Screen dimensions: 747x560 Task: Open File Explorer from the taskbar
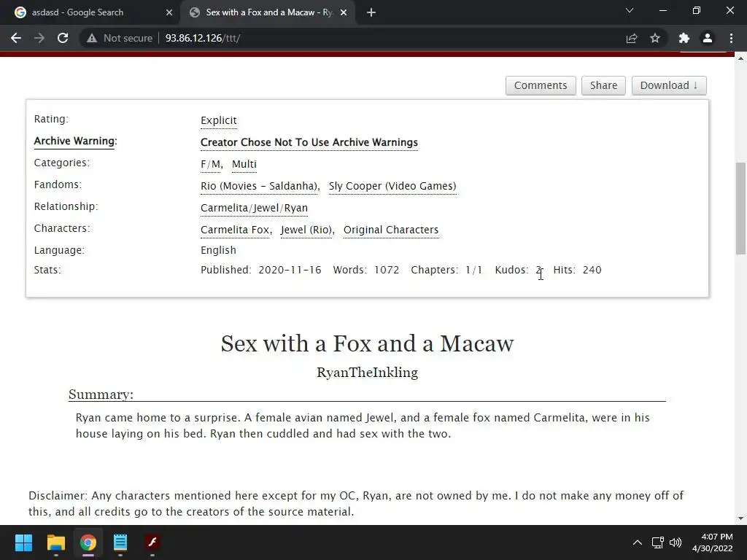[55, 542]
